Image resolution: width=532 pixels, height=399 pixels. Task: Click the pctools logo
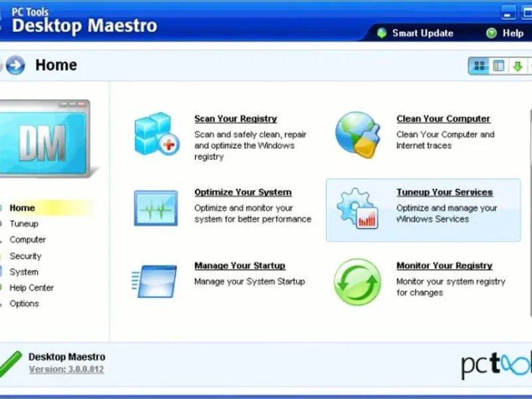pyautogui.click(x=496, y=364)
